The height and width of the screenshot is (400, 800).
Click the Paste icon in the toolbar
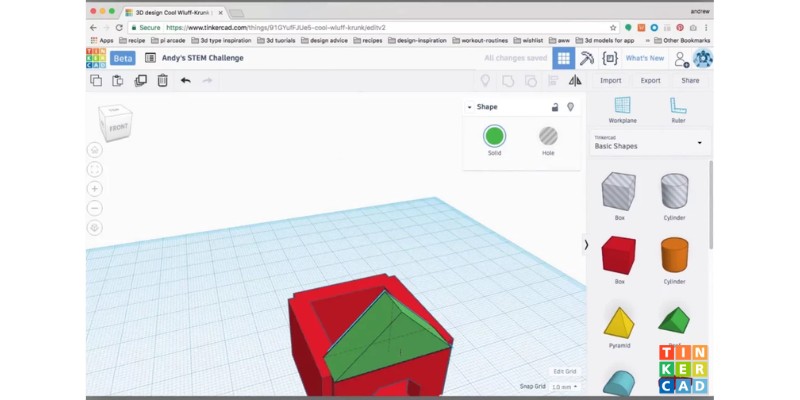pyautogui.click(x=118, y=80)
